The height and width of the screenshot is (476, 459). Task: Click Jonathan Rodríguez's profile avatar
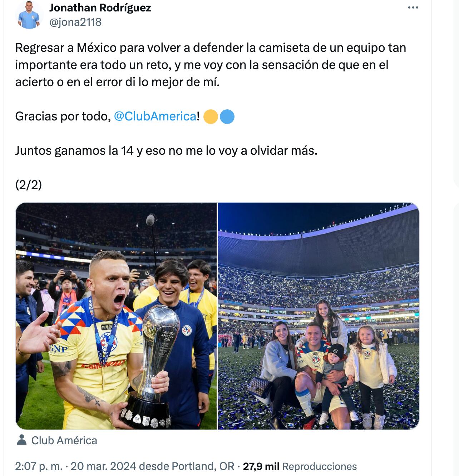point(29,15)
